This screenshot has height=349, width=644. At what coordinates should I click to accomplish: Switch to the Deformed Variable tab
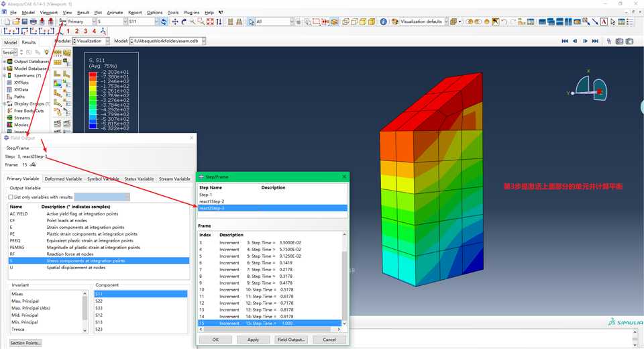[x=64, y=179]
